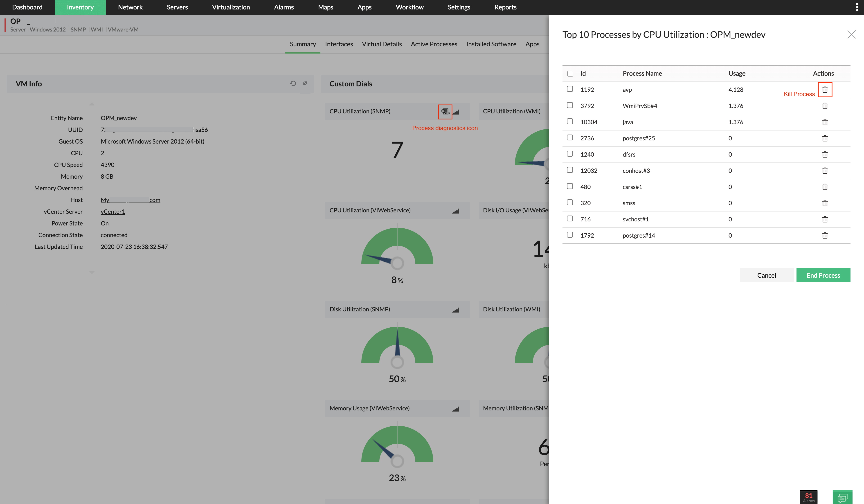Image resolution: width=864 pixels, height=504 pixels.
Task: Expand the VM Info panel
Action: [305, 83]
